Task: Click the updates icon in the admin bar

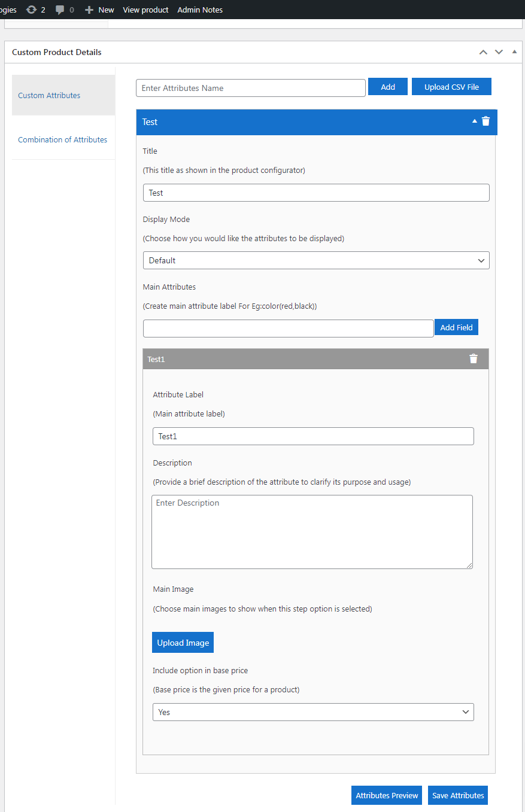Action: (31, 10)
